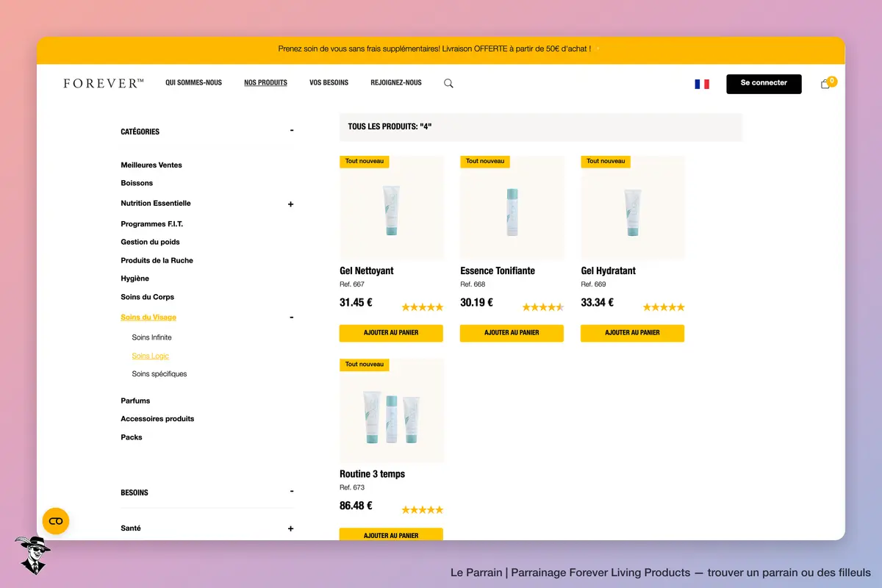This screenshot has width=882, height=588.
Task: Open the Programmes F.I.T. category
Action: [152, 224]
